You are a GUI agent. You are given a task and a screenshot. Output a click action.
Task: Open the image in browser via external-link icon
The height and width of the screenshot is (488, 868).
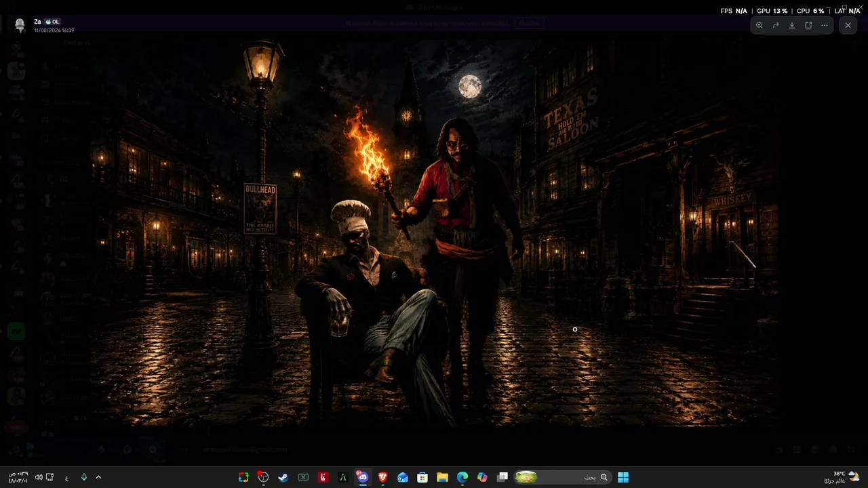tap(808, 25)
